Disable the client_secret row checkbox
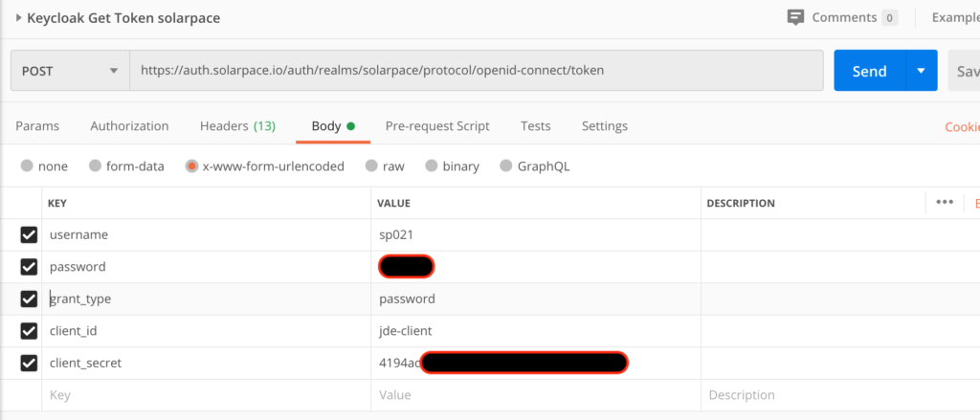980x420 pixels. click(x=29, y=363)
